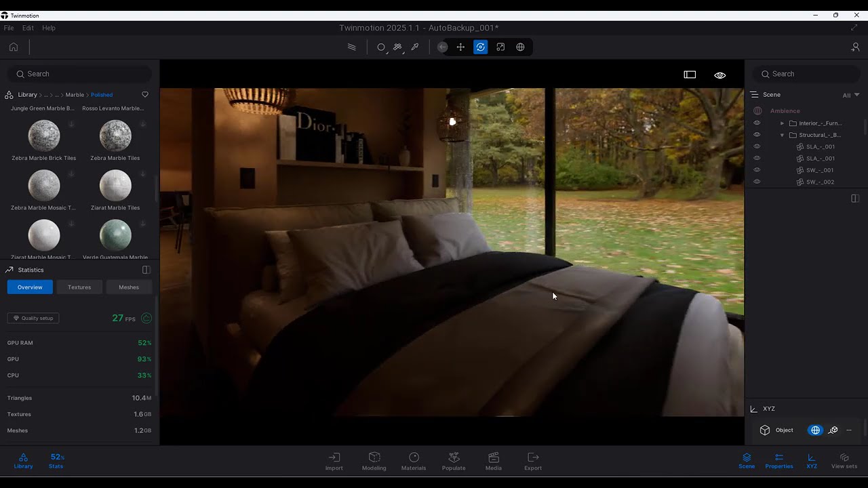Enter fullscreen with expand arrows icon
Image resolution: width=868 pixels, height=488 pixels.
pos(854,28)
